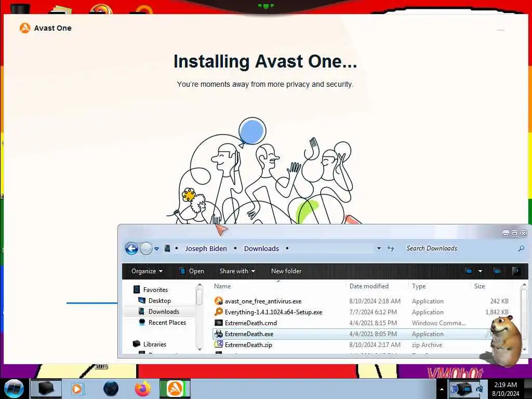
Task: Open the recent locations arrow beside the forward button
Action: (157, 249)
